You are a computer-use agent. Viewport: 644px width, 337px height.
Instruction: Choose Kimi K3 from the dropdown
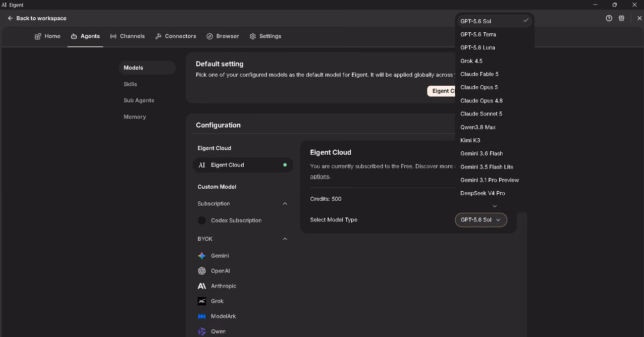pos(494,140)
